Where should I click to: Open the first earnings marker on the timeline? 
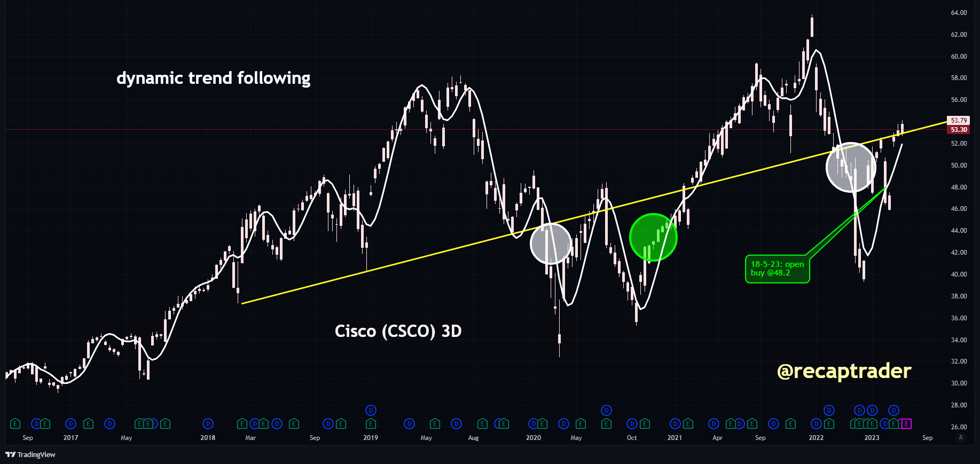tap(15, 424)
